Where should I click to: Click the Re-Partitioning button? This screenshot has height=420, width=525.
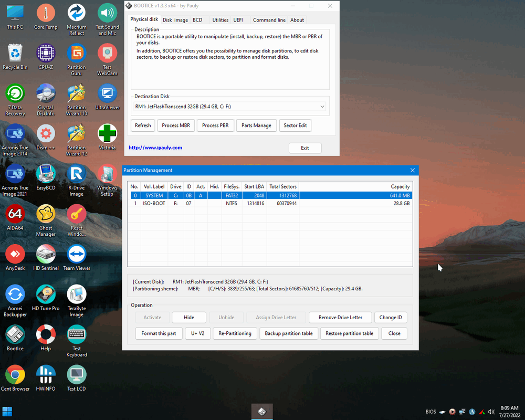(235, 333)
